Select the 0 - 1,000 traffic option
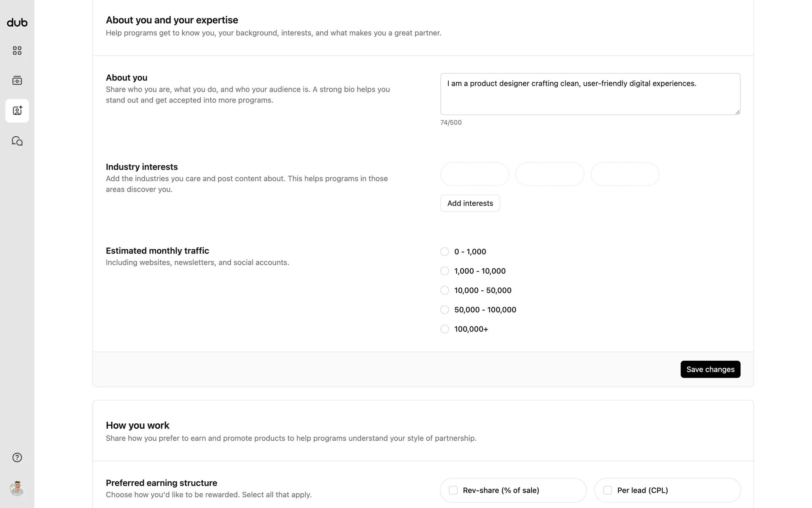This screenshot has height=508, width=812. pos(444,252)
